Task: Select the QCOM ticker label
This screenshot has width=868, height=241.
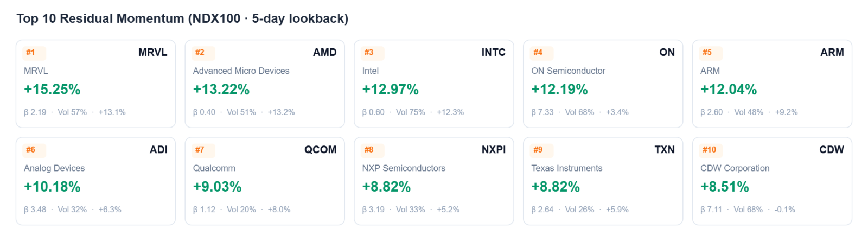Action: click(321, 150)
